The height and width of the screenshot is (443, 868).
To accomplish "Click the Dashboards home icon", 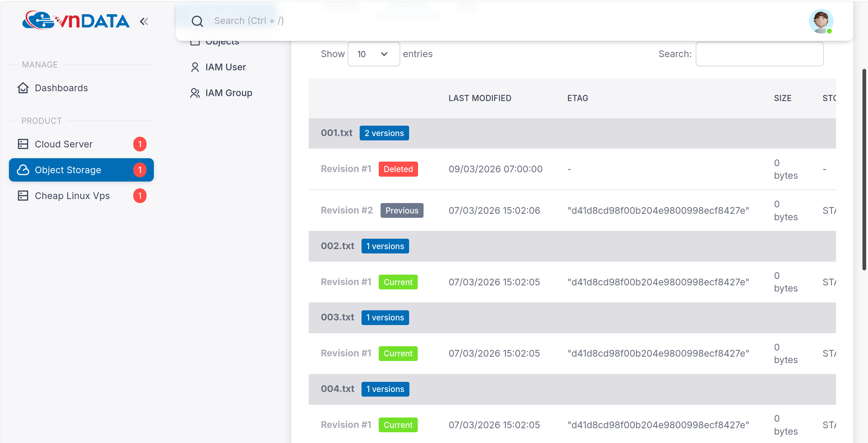I will tap(23, 88).
